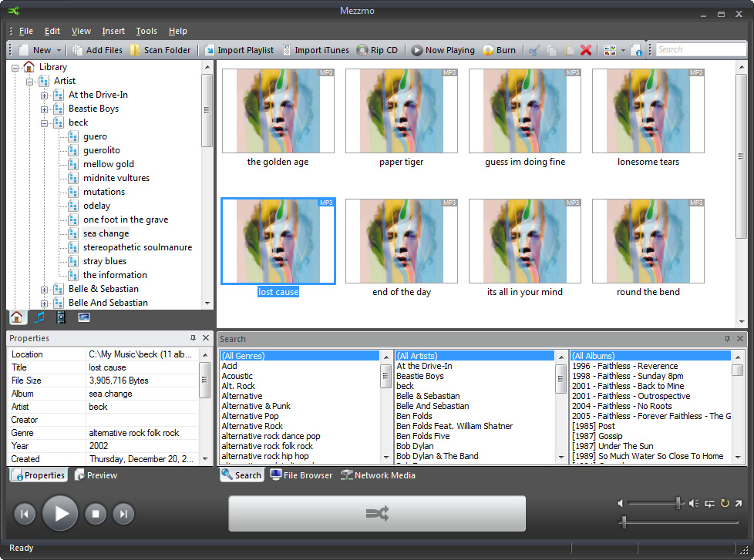Click Import iTunes in the toolbar
754x560 pixels.
316,50
